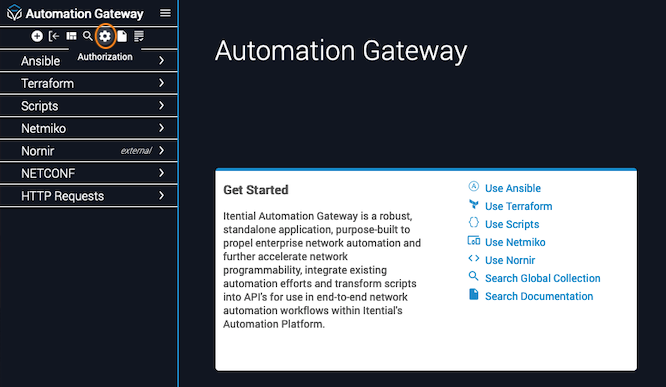Click the Automation Gateway logo icon

click(x=14, y=13)
